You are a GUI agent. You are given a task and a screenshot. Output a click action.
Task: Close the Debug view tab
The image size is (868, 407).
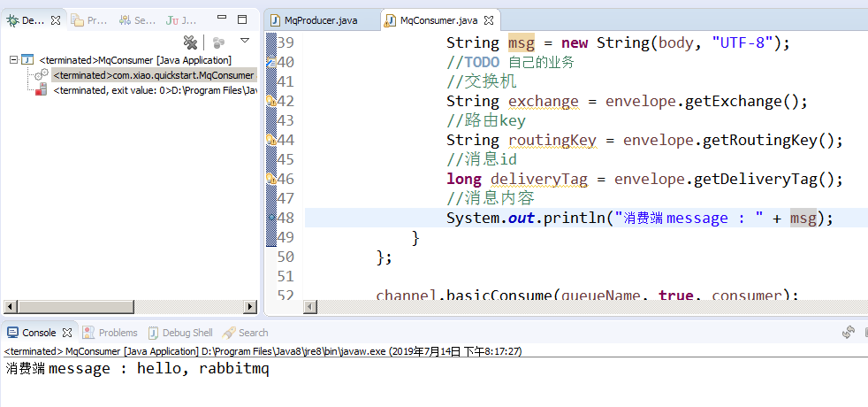[x=56, y=20]
